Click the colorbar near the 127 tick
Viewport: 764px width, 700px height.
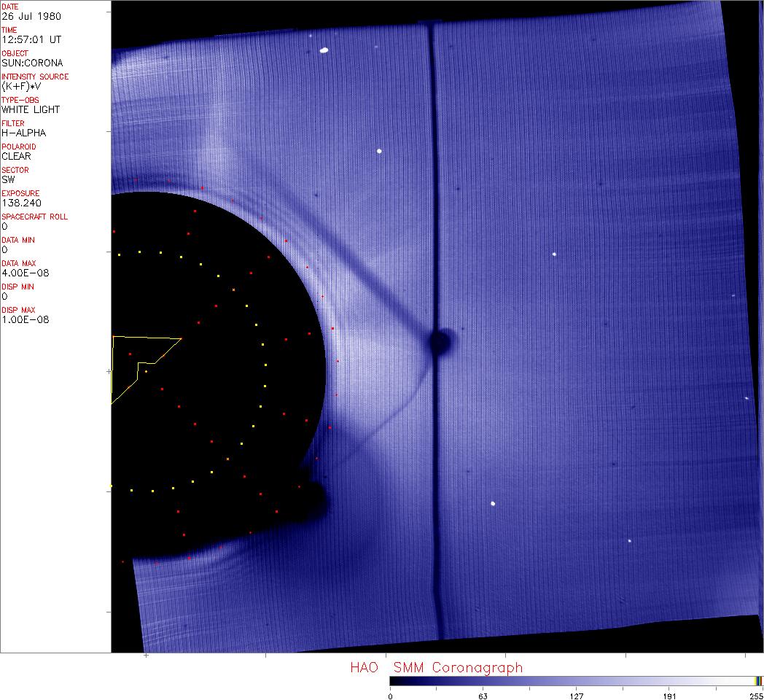coord(576,681)
